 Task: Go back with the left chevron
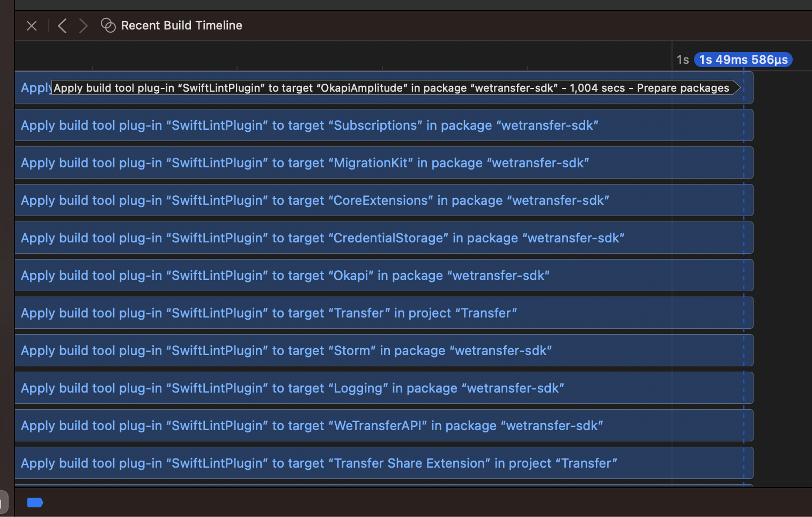pyautogui.click(x=62, y=26)
